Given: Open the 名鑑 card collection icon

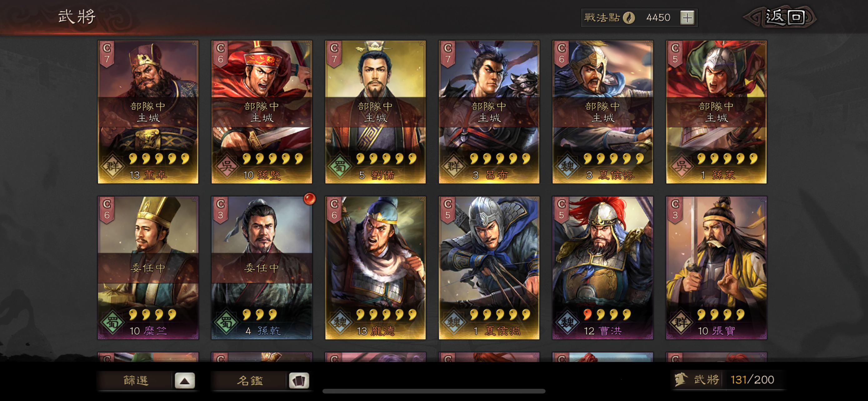Looking at the screenshot, I should tap(298, 381).
